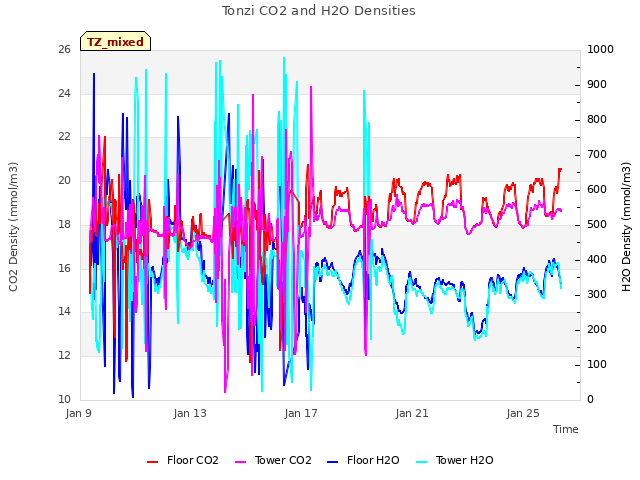
Task: Click the red Floor CO2 legend swatch
Action: (x=152, y=462)
